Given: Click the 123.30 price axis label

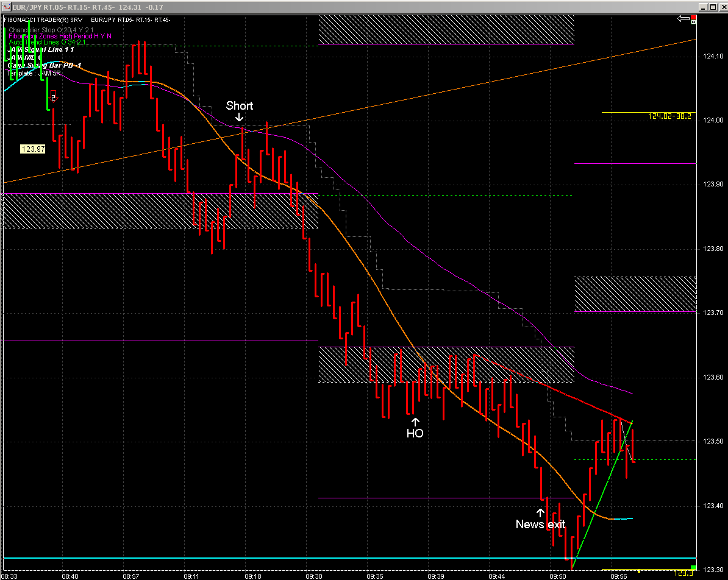Looking at the screenshot, I should tap(713, 569).
